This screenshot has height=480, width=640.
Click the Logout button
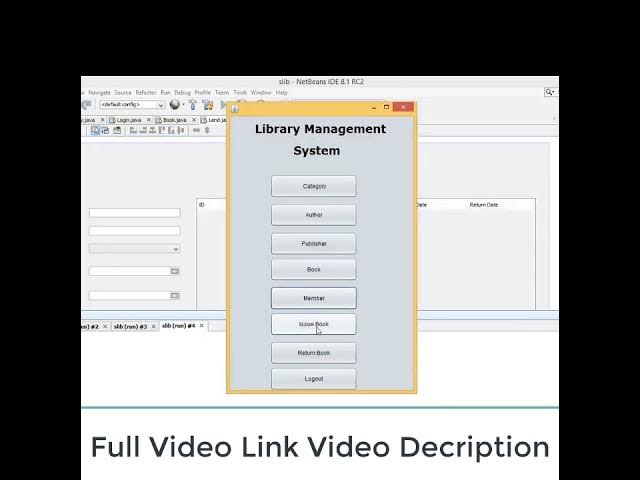tap(314, 379)
